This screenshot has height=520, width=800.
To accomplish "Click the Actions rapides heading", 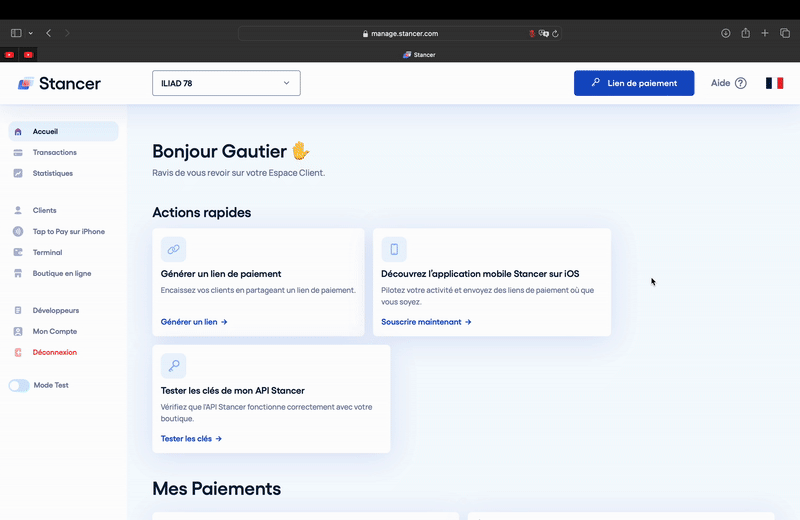I will [x=202, y=212].
